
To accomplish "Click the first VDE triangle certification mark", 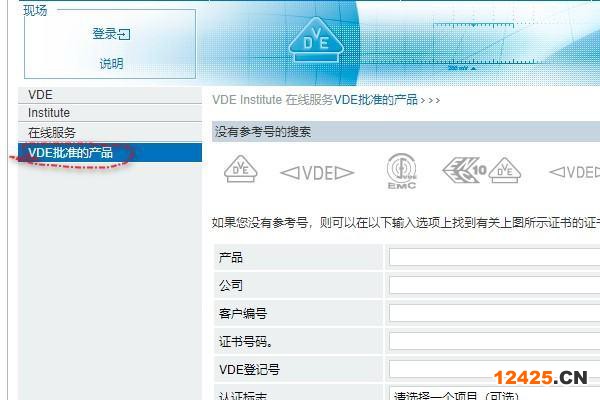I will 240,170.
